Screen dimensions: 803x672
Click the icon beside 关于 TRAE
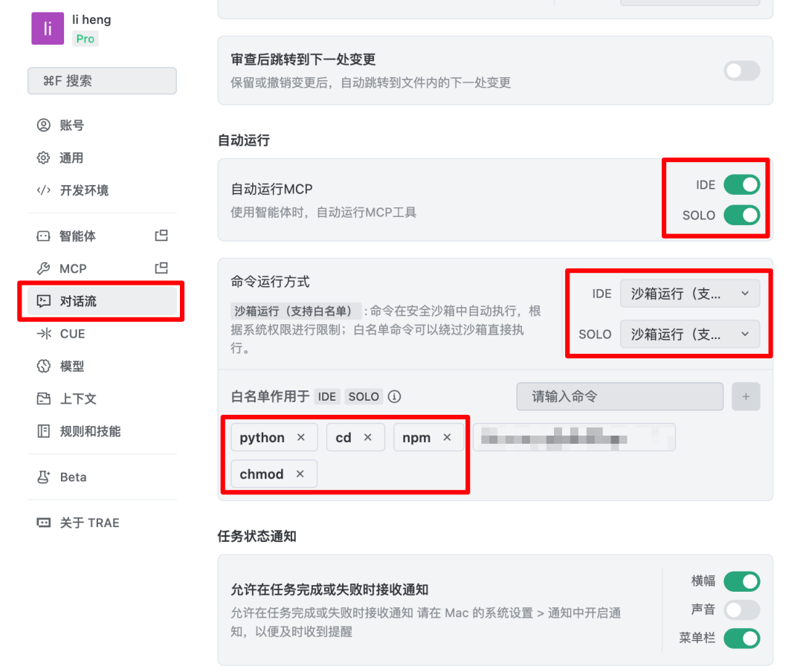44,523
